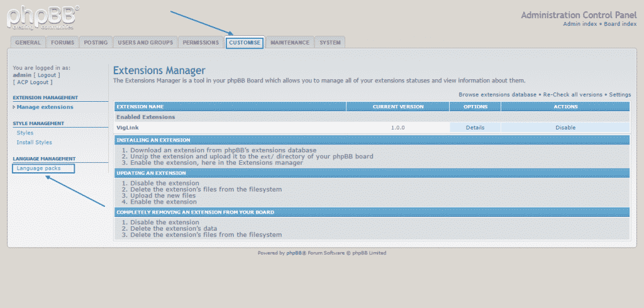Image resolution: width=644 pixels, height=308 pixels.
Task: Re-Check all versions of extensions
Action: click(x=572, y=94)
